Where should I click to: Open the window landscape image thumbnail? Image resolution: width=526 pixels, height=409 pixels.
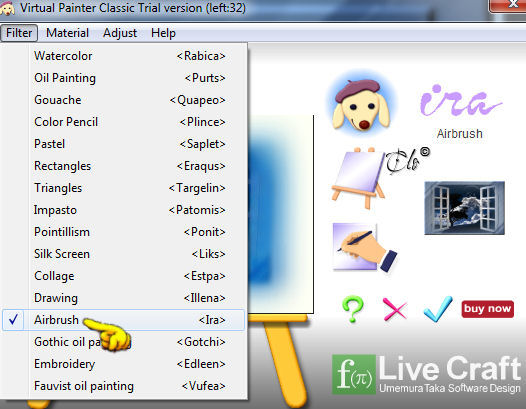(x=464, y=208)
